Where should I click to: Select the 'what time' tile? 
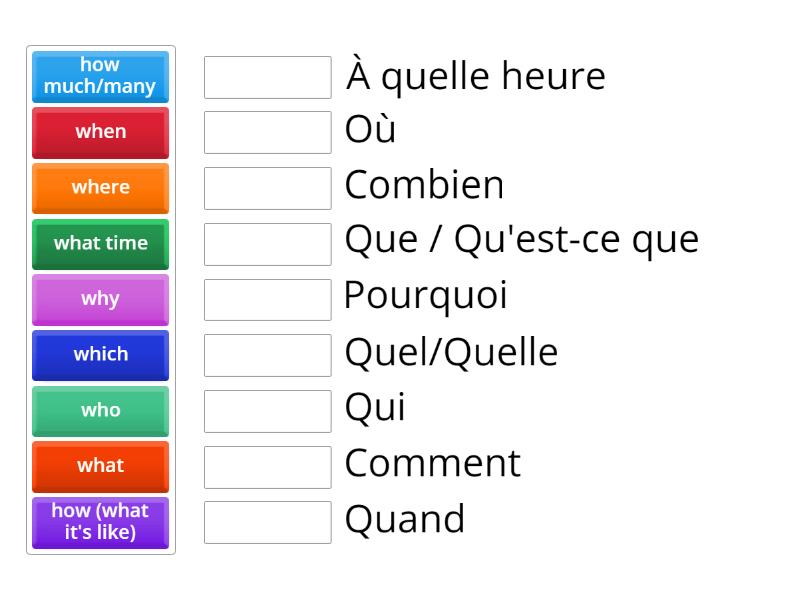click(x=100, y=244)
